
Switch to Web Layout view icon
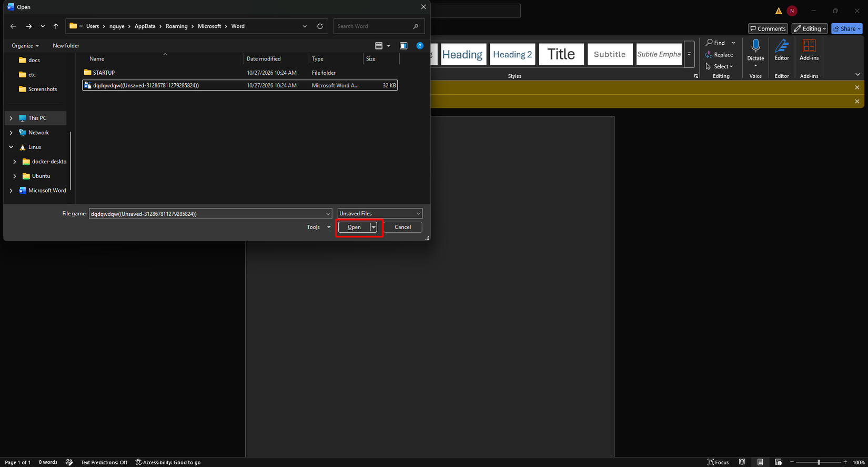[x=779, y=462]
